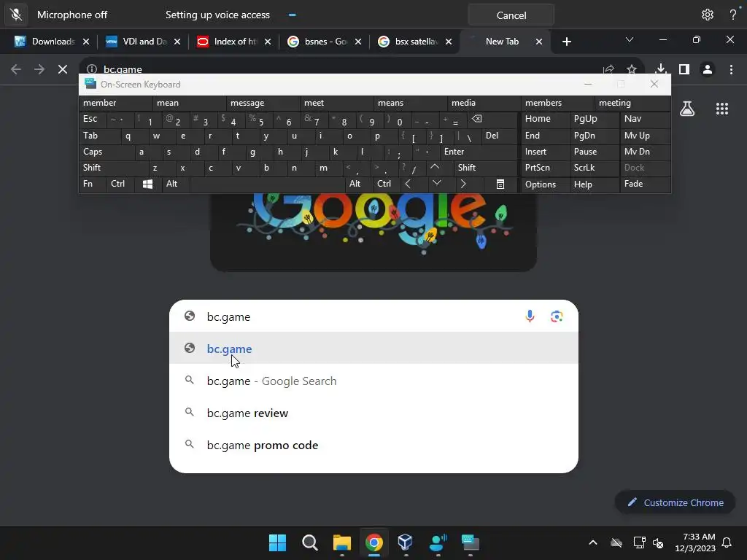Click the Windows logo key on keyboard

pyautogui.click(x=147, y=184)
